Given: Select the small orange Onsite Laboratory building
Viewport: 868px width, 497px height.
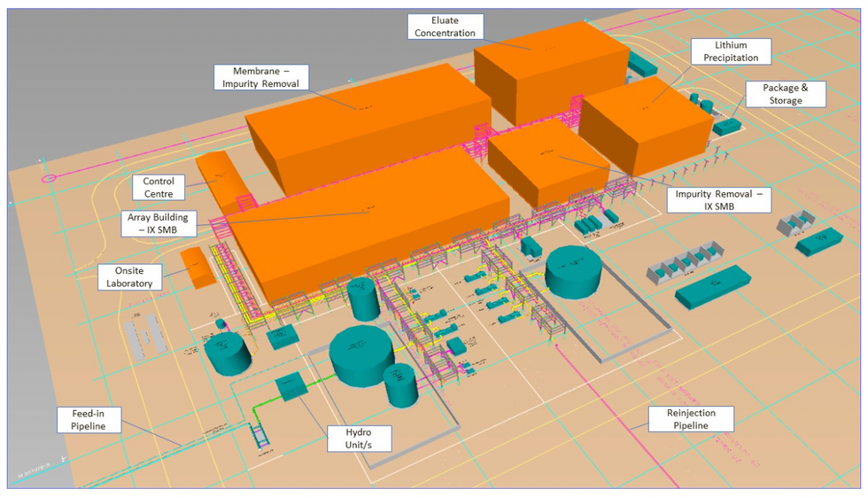Looking at the screenshot, I should pos(197,267).
